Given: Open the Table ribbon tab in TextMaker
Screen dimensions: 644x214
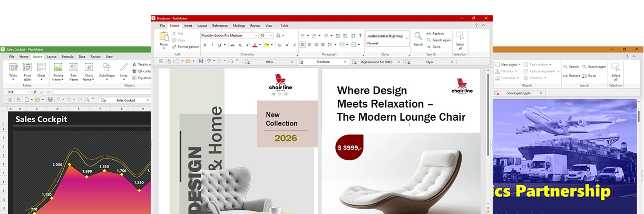Looking at the screenshot, I should pos(285,25).
